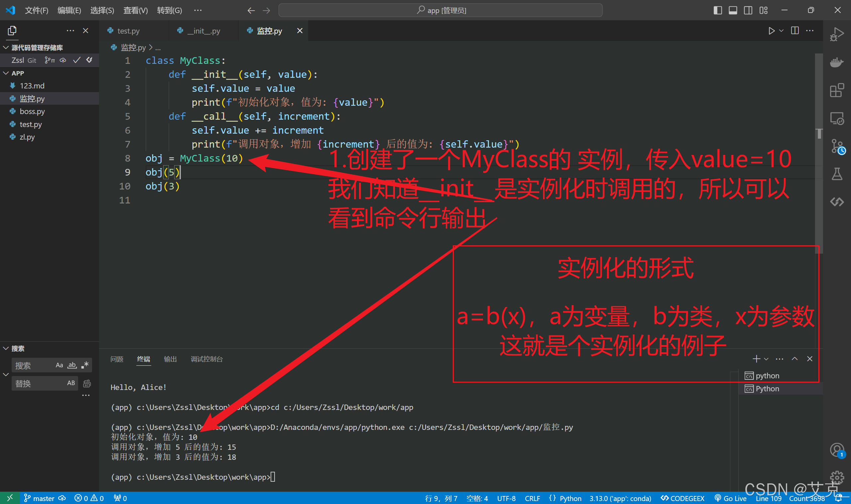Open Remote Explorer icon in activity bar

click(837, 119)
